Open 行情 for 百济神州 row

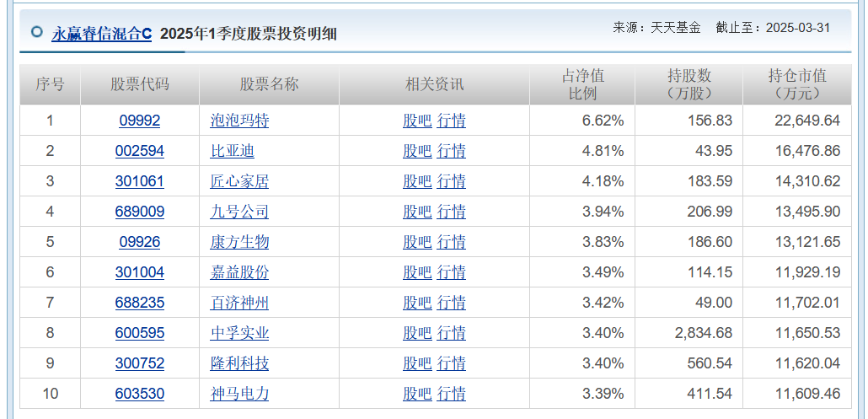point(451,303)
